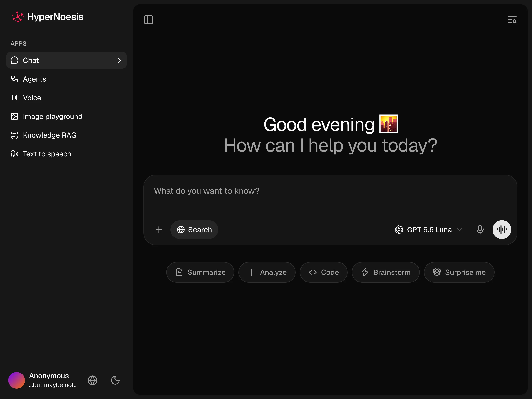Click the Surprise me suggestion

click(x=459, y=272)
